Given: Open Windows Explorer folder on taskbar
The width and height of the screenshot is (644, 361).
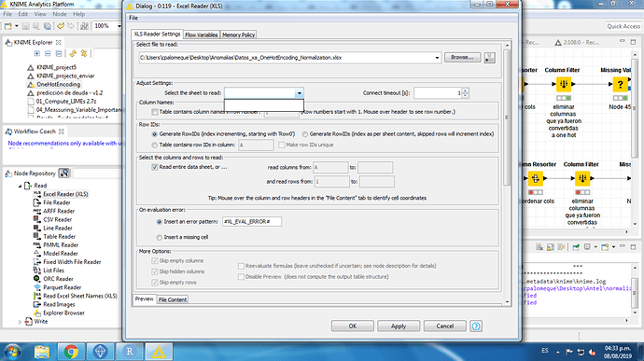Looking at the screenshot, I should pos(42,352).
